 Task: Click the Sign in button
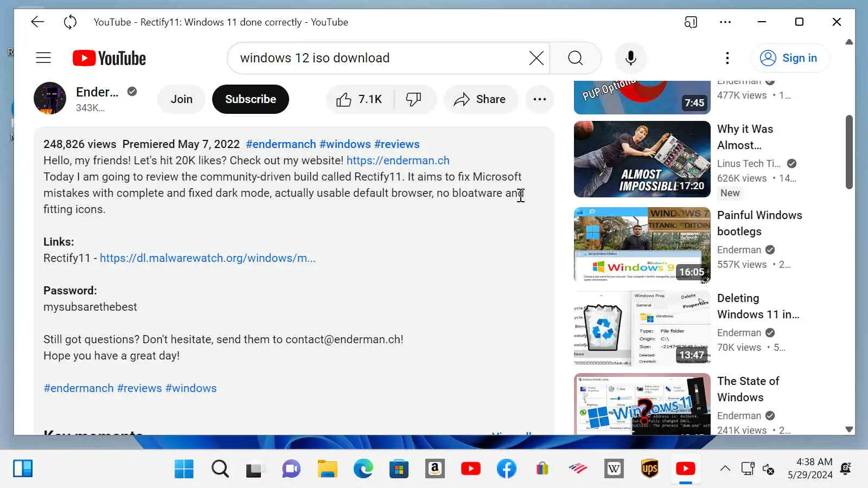pos(789,58)
